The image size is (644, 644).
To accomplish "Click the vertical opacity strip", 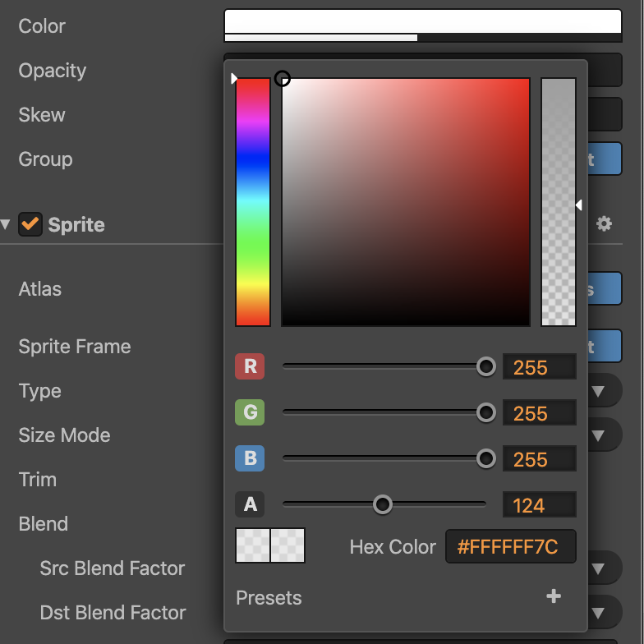I will (x=559, y=202).
